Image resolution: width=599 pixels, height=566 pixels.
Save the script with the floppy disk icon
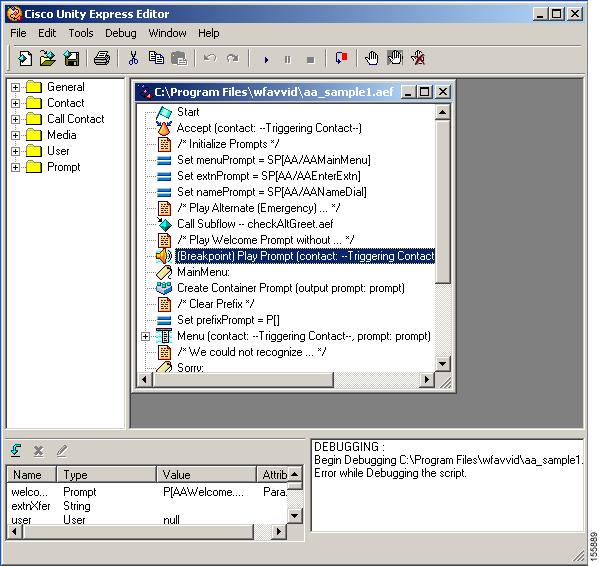click(71, 59)
